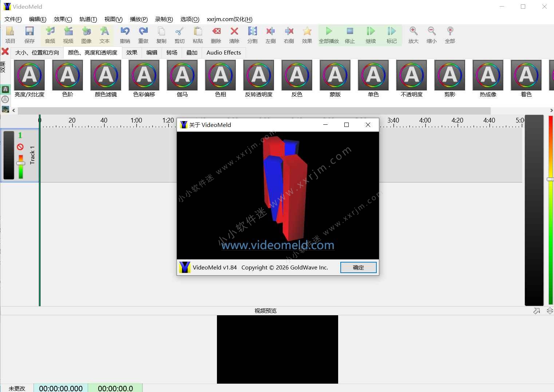Toggle mute on Track 1
This screenshot has height=392, width=554.
[20, 147]
